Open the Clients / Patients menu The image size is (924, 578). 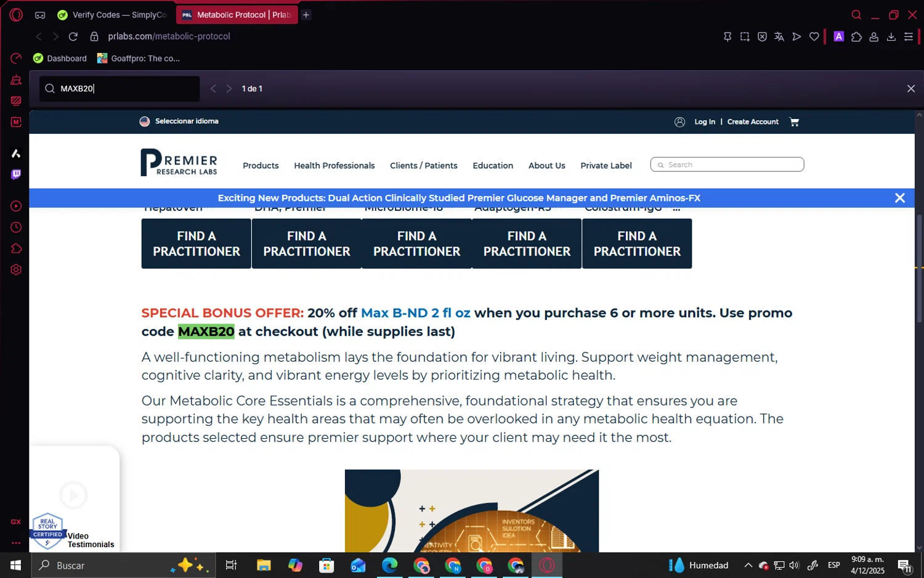tap(423, 166)
